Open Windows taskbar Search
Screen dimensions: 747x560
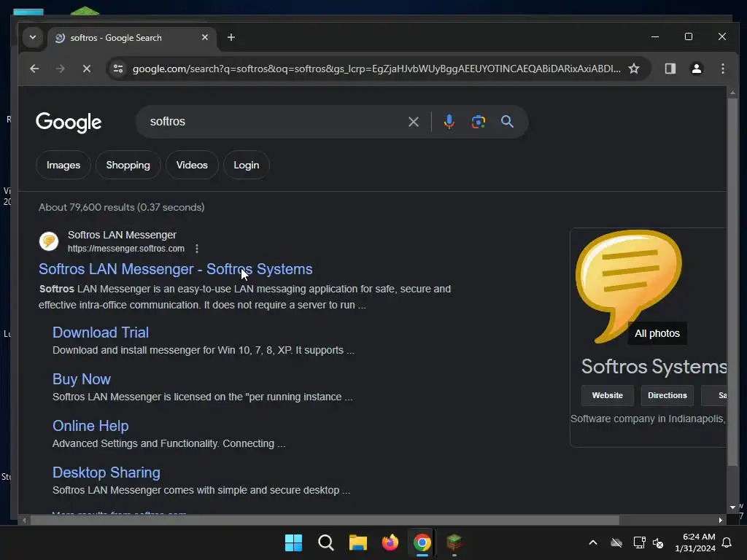[x=326, y=542]
